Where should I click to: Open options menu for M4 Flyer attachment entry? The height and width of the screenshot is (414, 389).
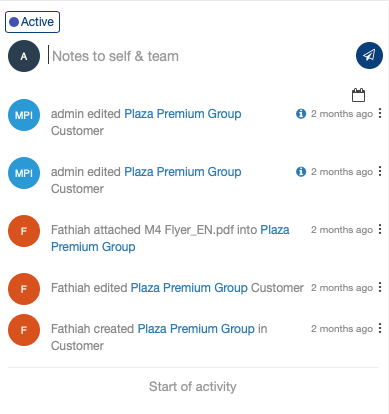point(380,229)
